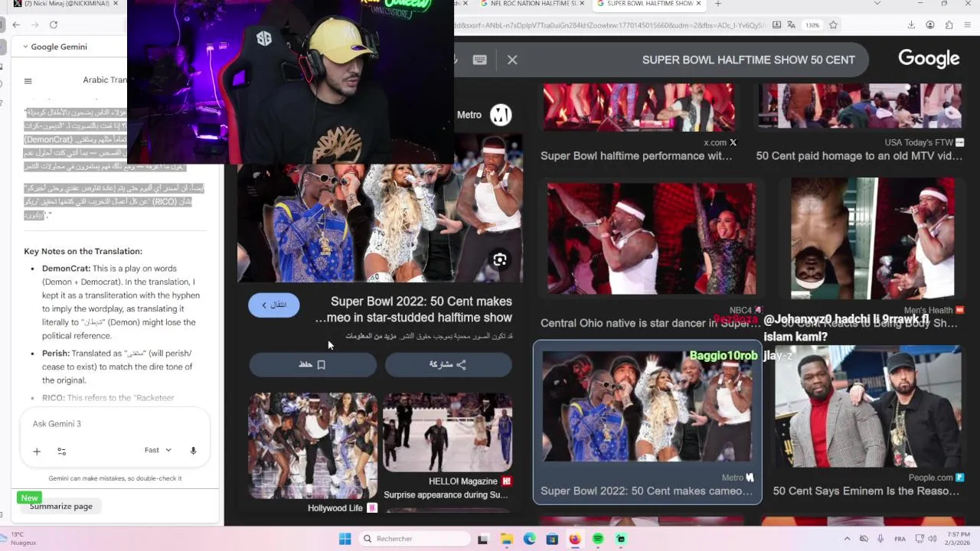Reload the page in the browser
The image size is (980, 551).
tap(54, 24)
